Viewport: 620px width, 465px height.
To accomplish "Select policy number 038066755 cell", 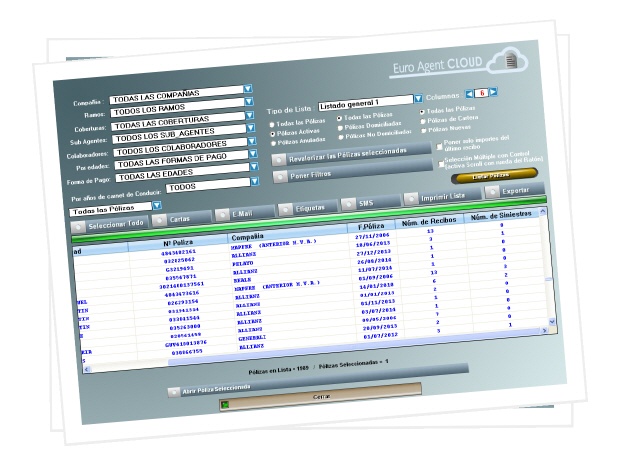I will (187, 352).
